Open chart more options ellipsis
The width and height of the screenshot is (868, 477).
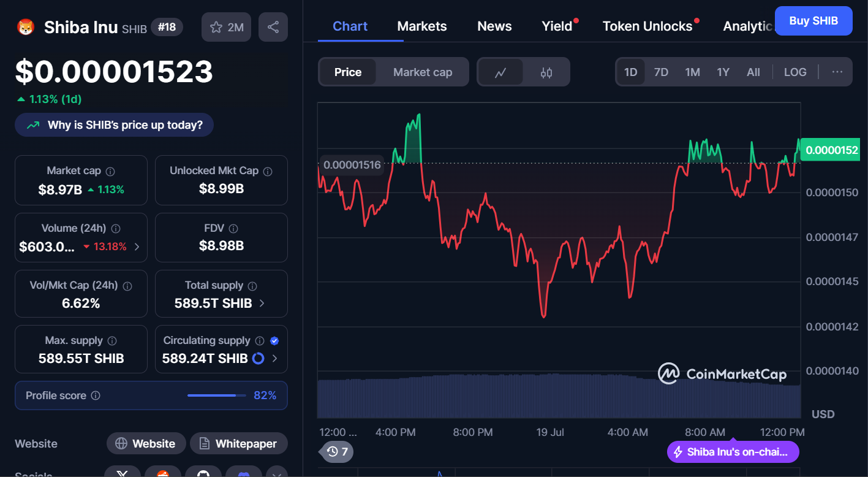[x=837, y=72]
